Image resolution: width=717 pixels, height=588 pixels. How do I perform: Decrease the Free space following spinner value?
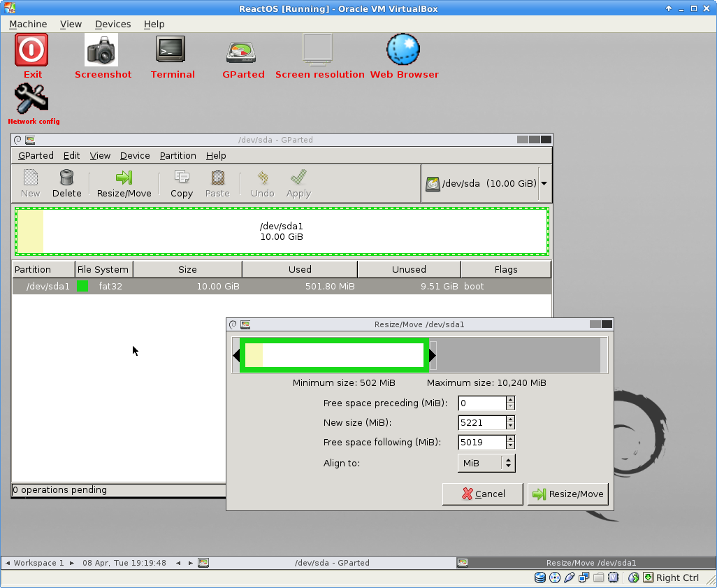510,445
